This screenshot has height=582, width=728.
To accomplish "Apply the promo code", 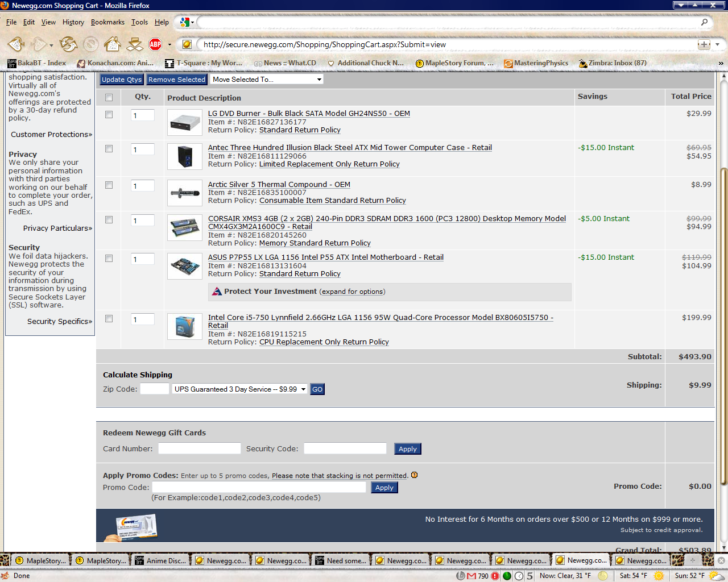I will [384, 488].
